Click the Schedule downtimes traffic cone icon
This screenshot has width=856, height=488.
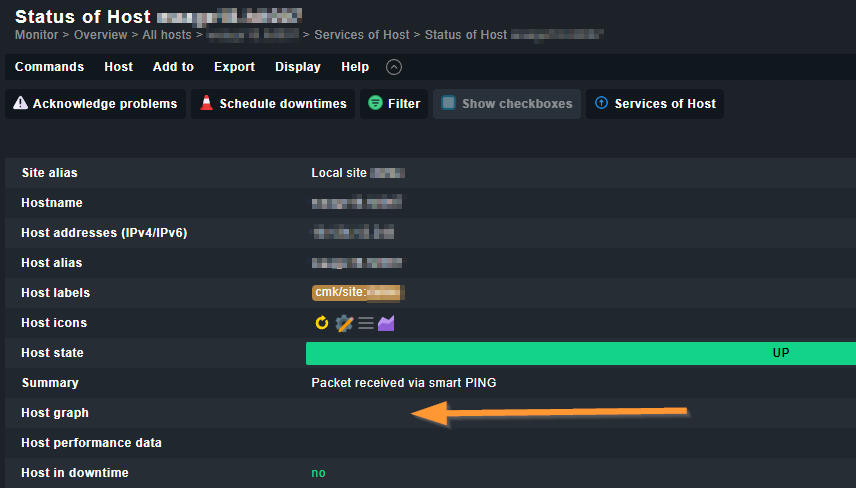206,103
